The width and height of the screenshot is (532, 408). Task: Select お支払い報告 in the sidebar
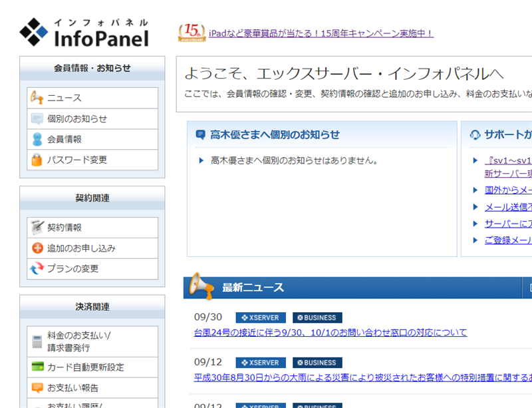72,387
